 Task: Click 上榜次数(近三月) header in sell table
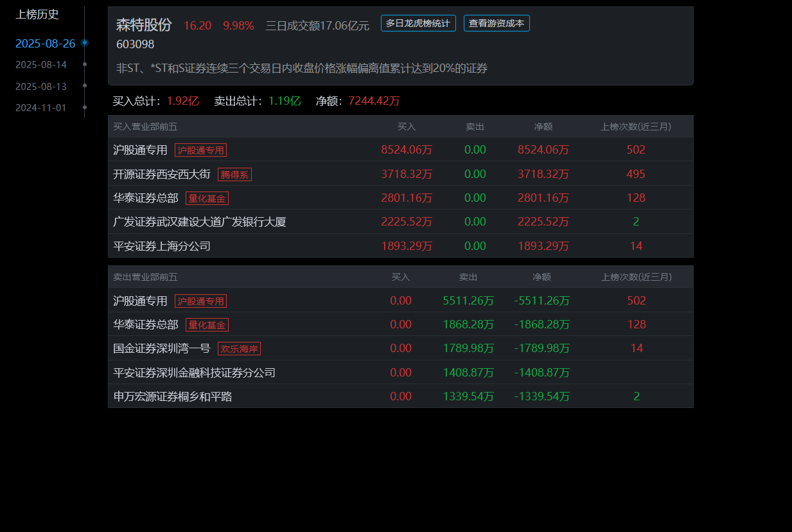pos(637,277)
